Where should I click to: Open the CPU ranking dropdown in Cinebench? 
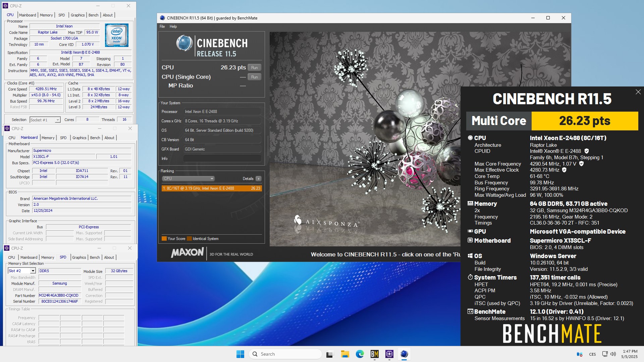point(188,179)
